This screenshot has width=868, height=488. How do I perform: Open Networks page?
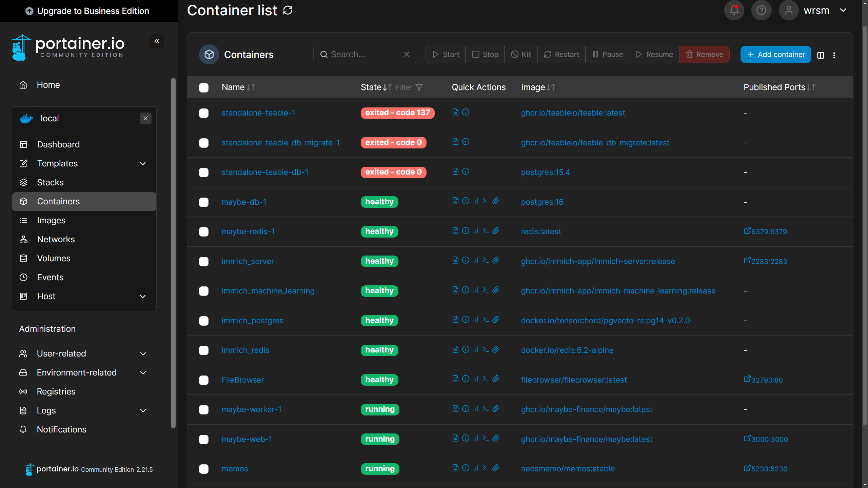(84, 239)
